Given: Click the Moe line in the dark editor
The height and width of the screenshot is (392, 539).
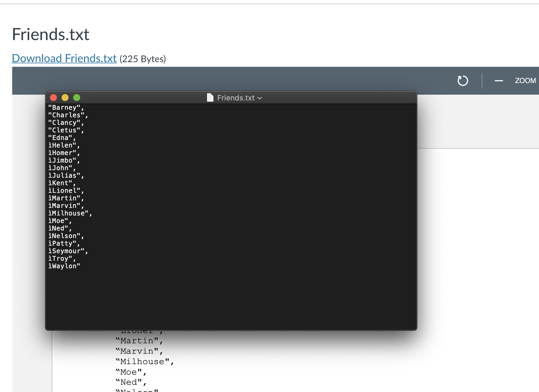Looking at the screenshot, I should [x=60, y=221].
